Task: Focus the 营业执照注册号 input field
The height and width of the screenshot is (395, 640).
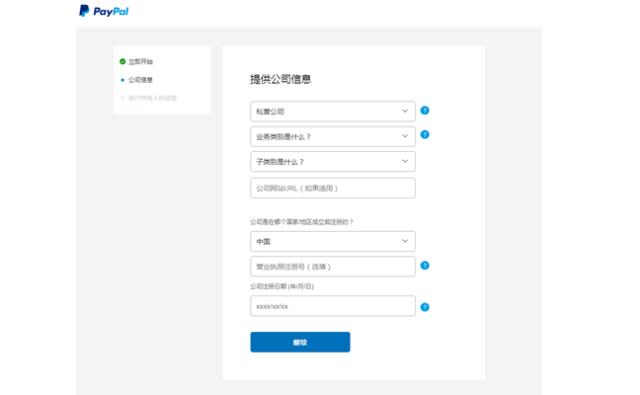Action: coord(333,266)
